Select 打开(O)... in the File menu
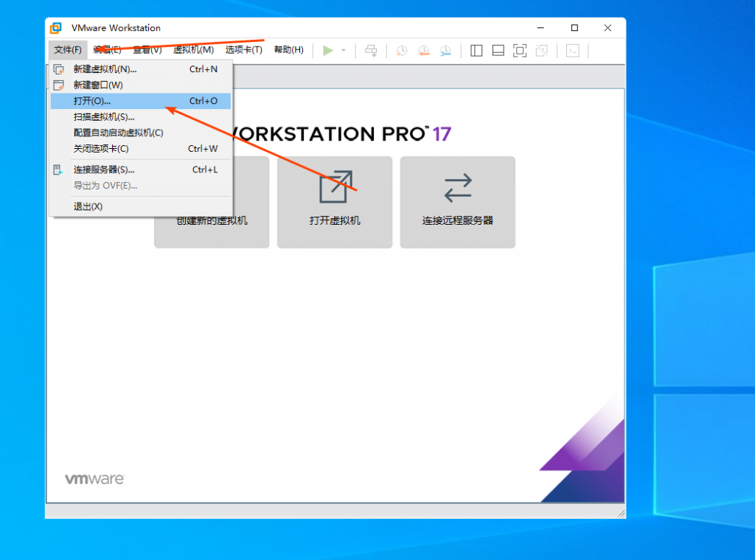 pyautogui.click(x=92, y=101)
